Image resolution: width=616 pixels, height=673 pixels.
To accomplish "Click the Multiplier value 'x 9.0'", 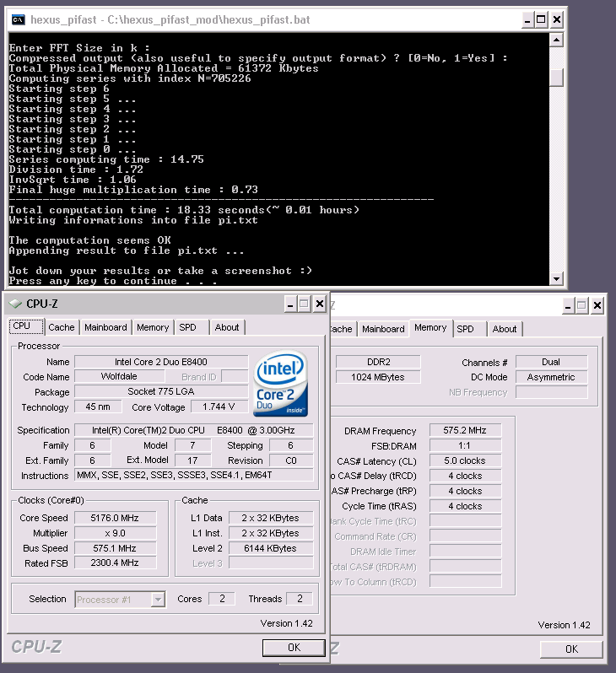I will [x=115, y=533].
